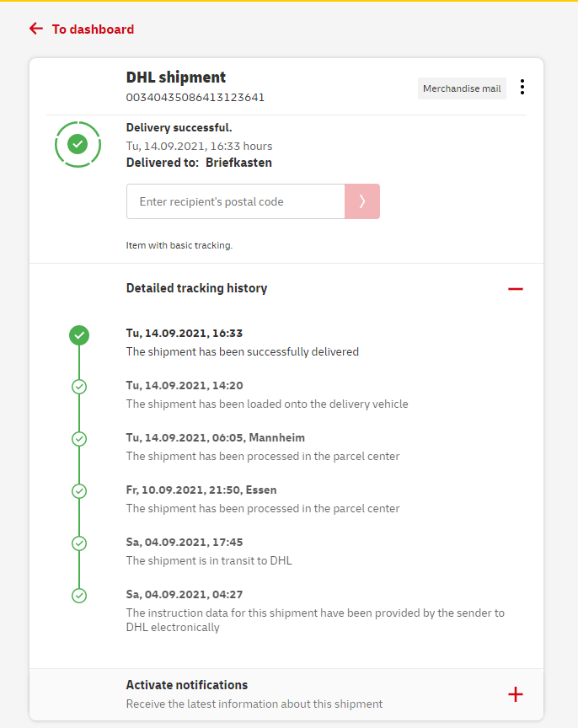
Task: Click the DHL shipment heading
Action: tap(176, 78)
